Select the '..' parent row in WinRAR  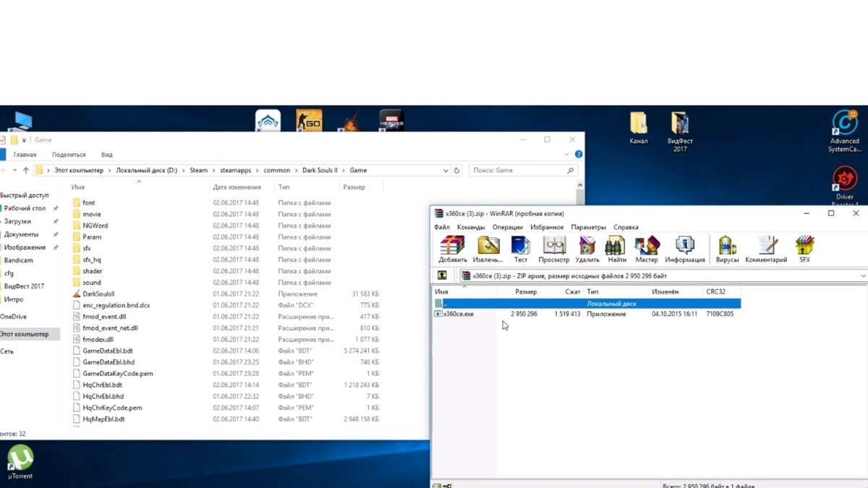click(587, 304)
